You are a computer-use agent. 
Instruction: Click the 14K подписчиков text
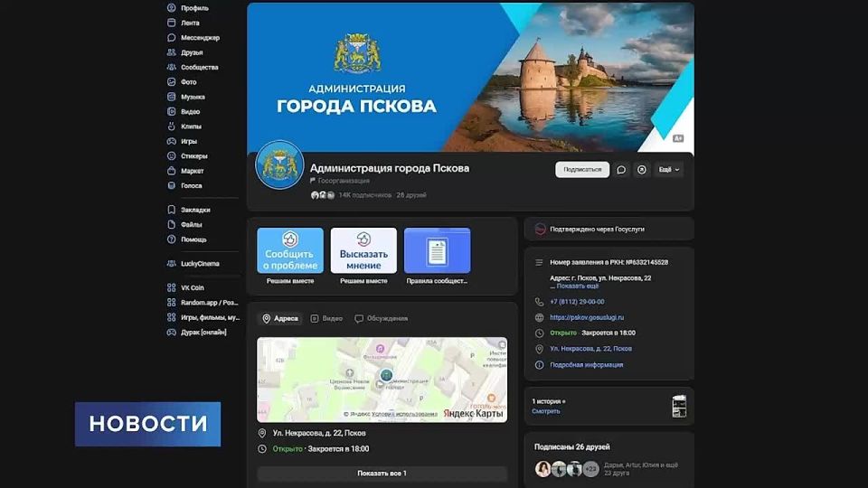coord(364,195)
